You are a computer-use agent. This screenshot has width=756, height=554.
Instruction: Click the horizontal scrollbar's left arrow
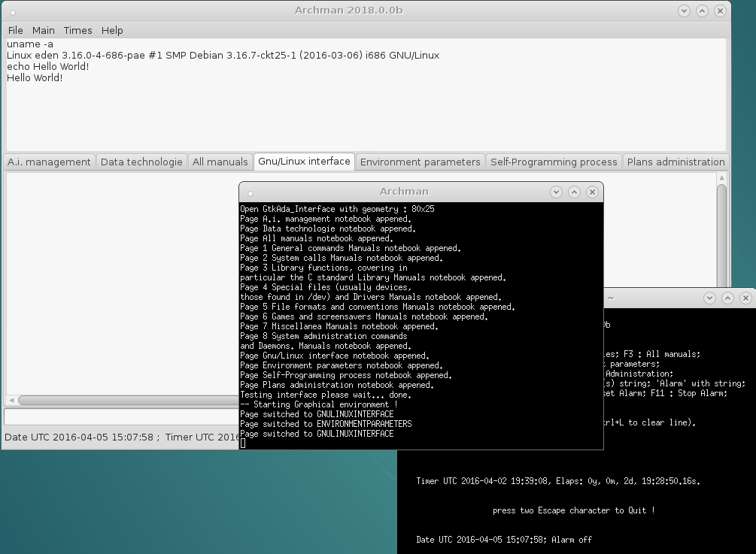point(11,401)
